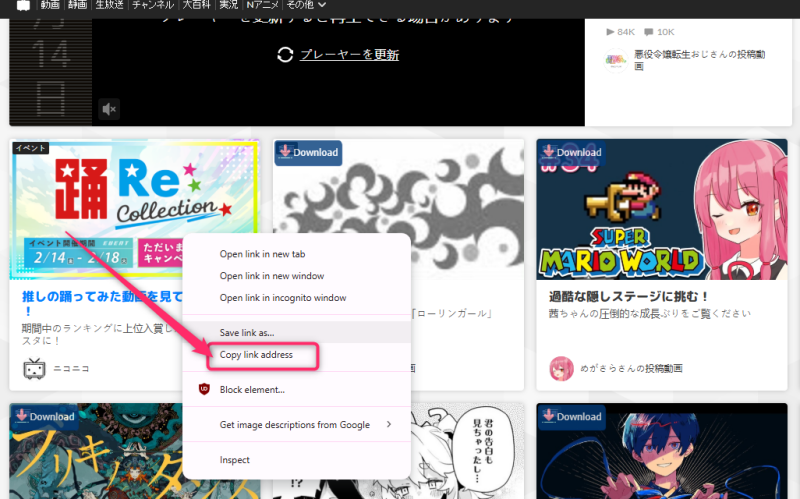Click the 10K comment count icon
The width and height of the screenshot is (800, 499).
648,32
